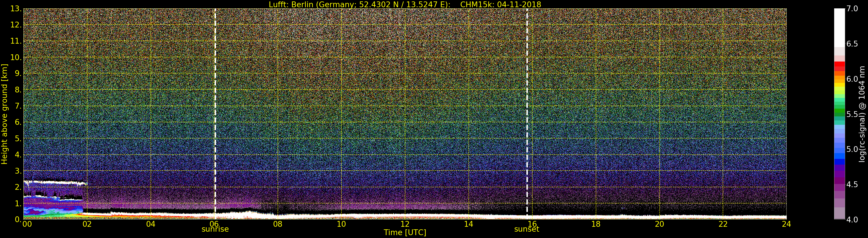Click the '7.0' colorbar tick label
This screenshot has height=238, width=868.
[x=852, y=9]
